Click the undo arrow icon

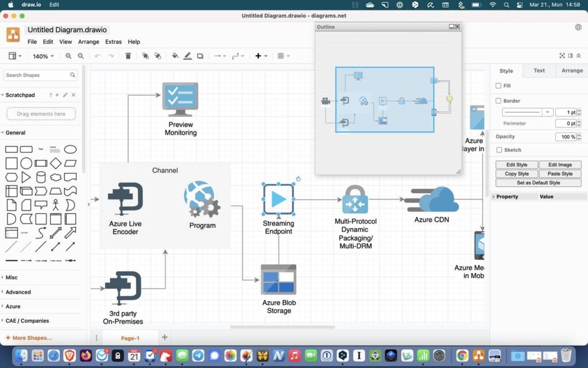(98, 56)
